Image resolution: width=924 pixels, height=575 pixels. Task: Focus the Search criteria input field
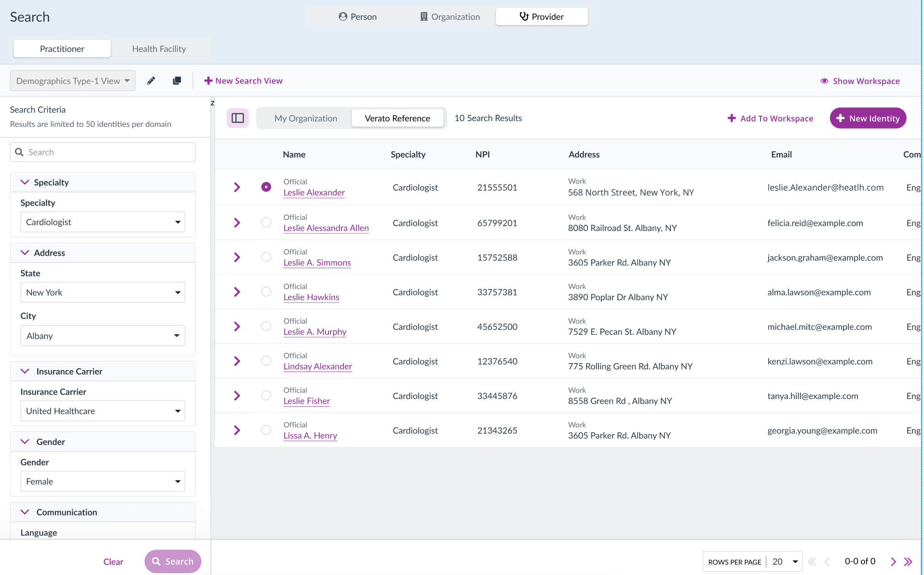click(x=103, y=152)
